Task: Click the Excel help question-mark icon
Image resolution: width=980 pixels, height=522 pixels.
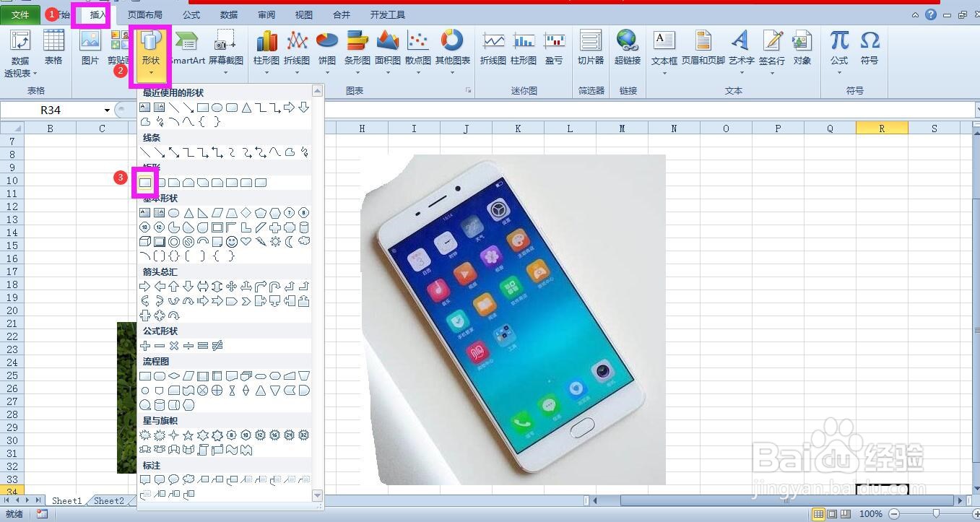Action: click(x=930, y=15)
